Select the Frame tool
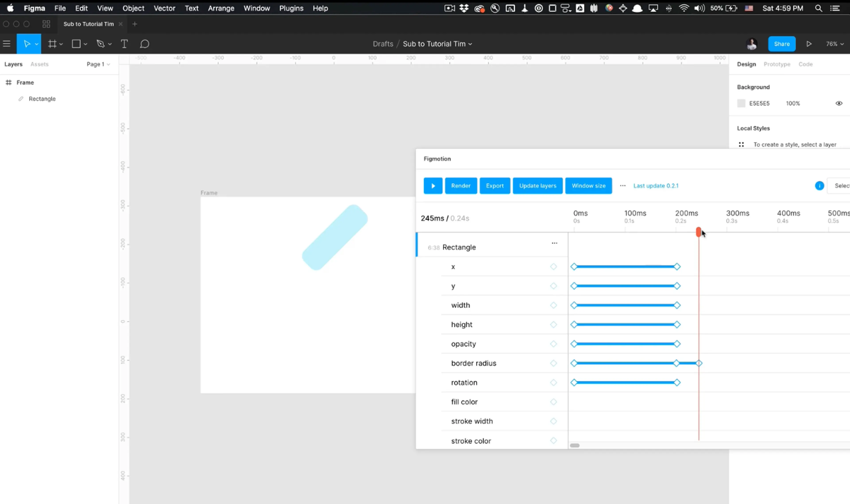 pos(52,44)
